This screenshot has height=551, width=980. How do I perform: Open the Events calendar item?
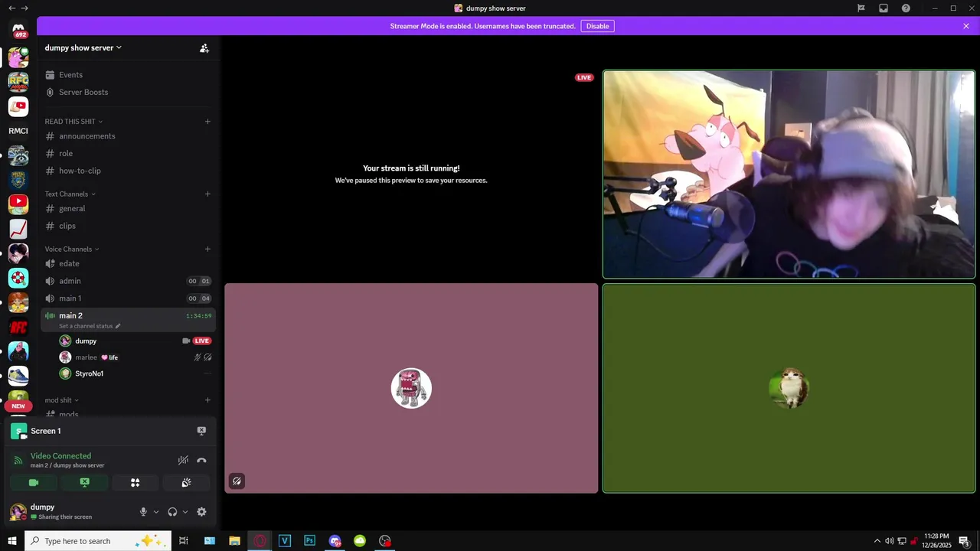[x=128, y=75]
